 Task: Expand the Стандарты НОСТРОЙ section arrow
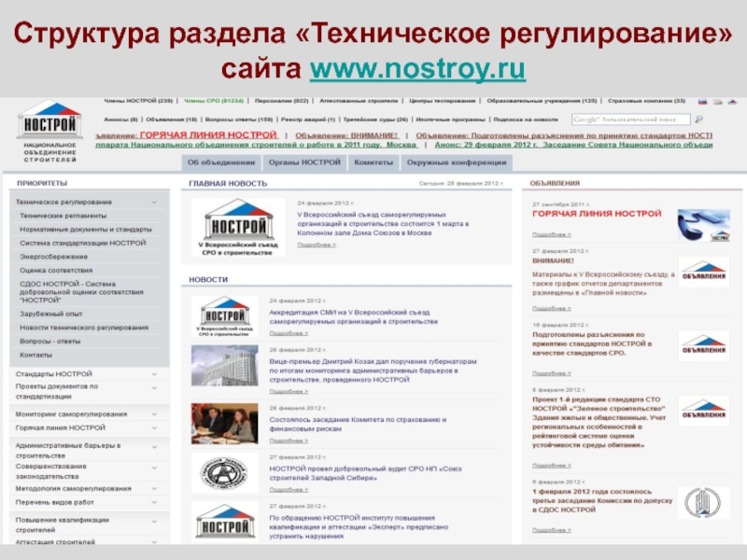(x=154, y=374)
